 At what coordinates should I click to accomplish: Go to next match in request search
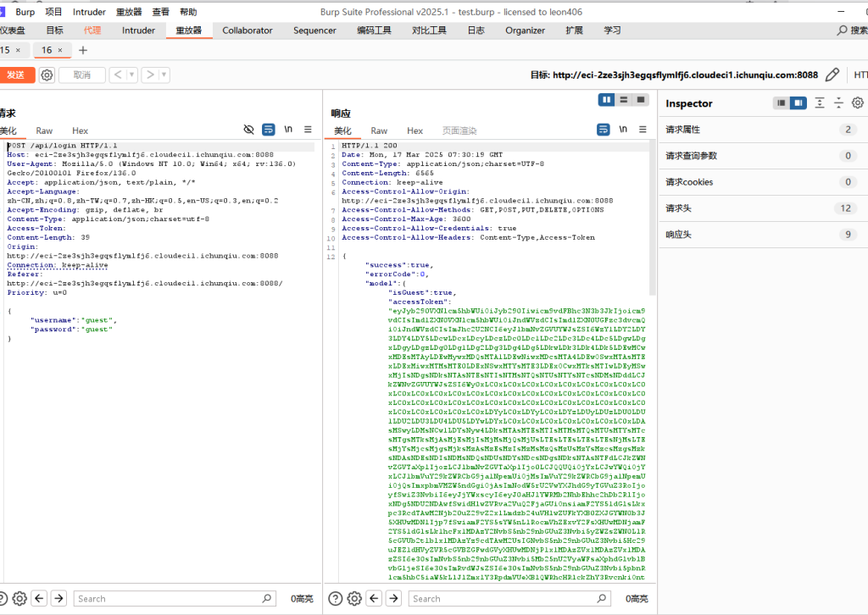point(58,598)
